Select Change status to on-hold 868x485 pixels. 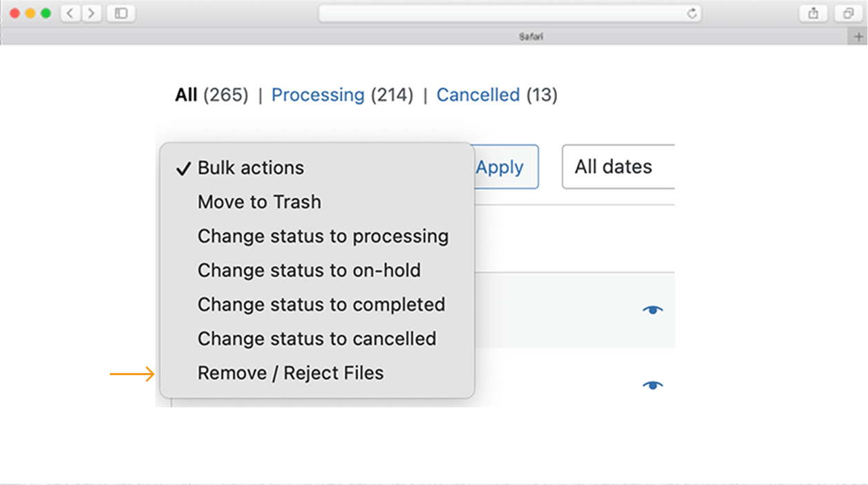(309, 270)
